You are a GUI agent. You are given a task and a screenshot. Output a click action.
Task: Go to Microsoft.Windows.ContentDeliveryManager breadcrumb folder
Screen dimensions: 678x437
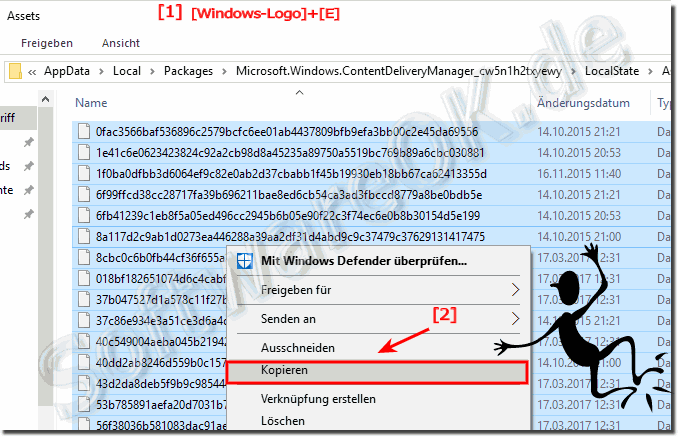399,71
